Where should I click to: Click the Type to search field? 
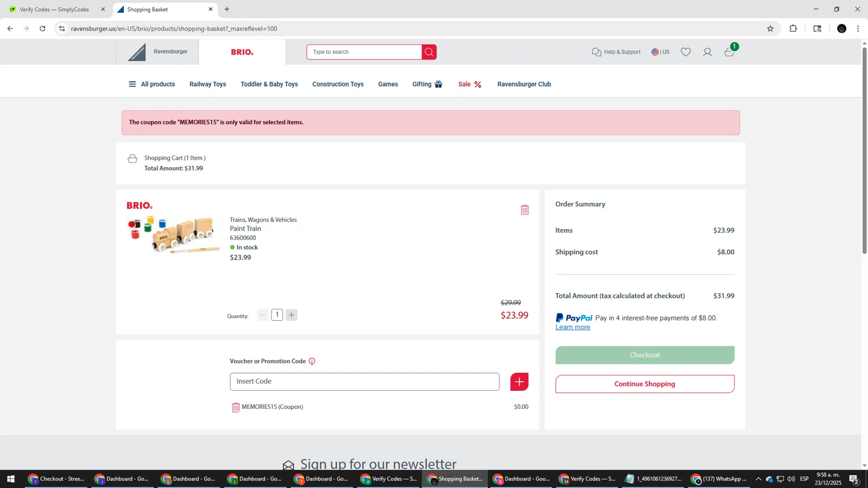365,52
